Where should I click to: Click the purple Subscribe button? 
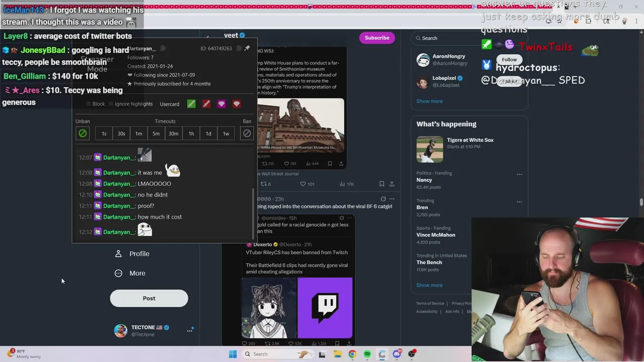pyautogui.click(x=377, y=38)
